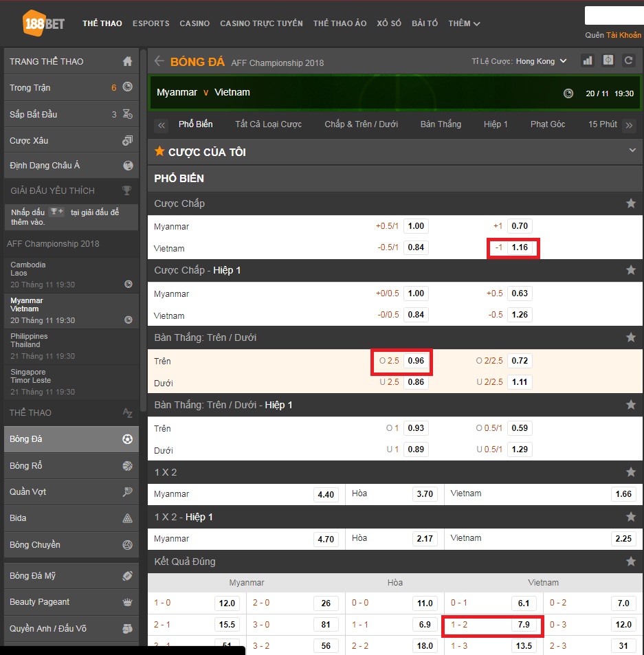Screen dimensions: 644x655
Task: Click the Bida billiards icon
Action: pyautogui.click(x=127, y=518)
